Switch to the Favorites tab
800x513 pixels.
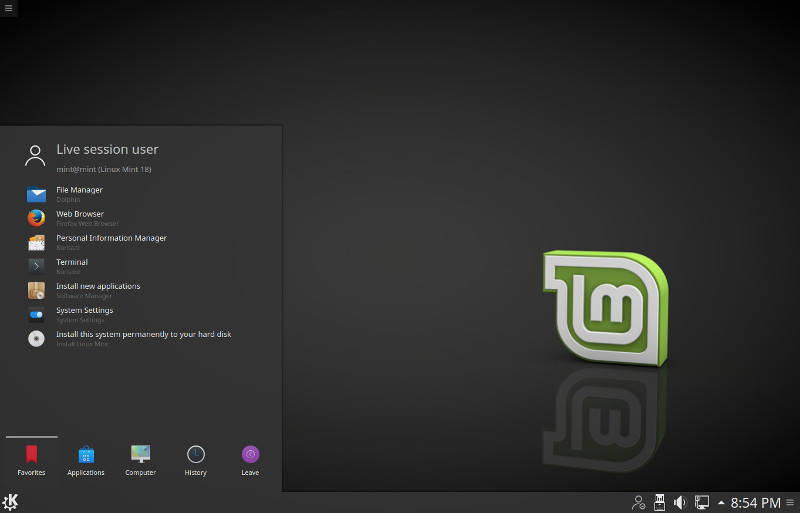click(x=32, y=460)
